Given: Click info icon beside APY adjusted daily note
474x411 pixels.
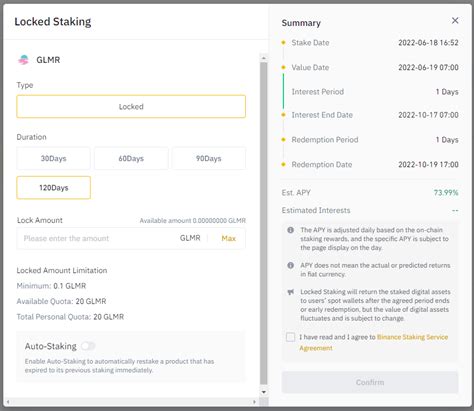Looking at the screenshot, I should coord(291,230).
